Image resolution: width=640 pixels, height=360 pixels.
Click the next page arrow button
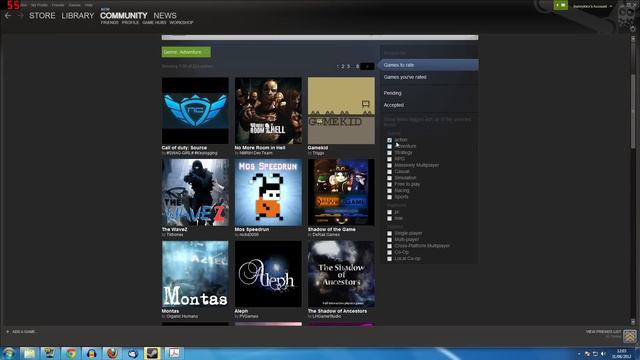coord(367,66)
